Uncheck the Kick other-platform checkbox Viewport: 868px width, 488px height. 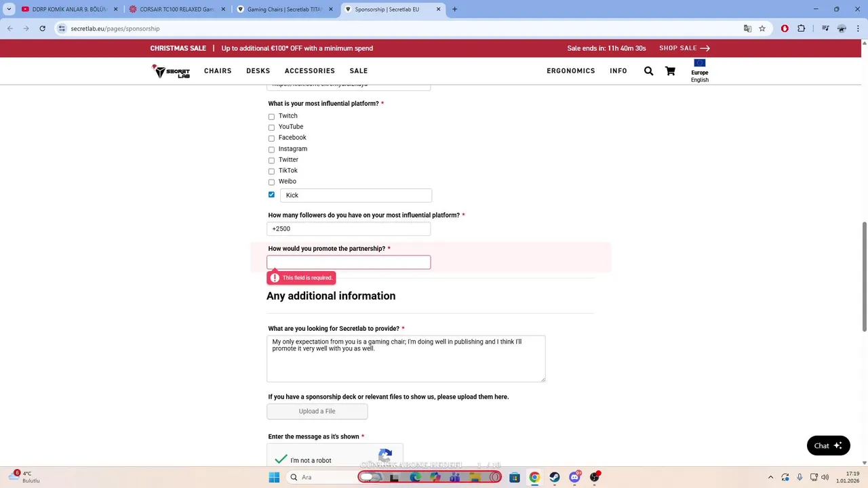[271, 195]
